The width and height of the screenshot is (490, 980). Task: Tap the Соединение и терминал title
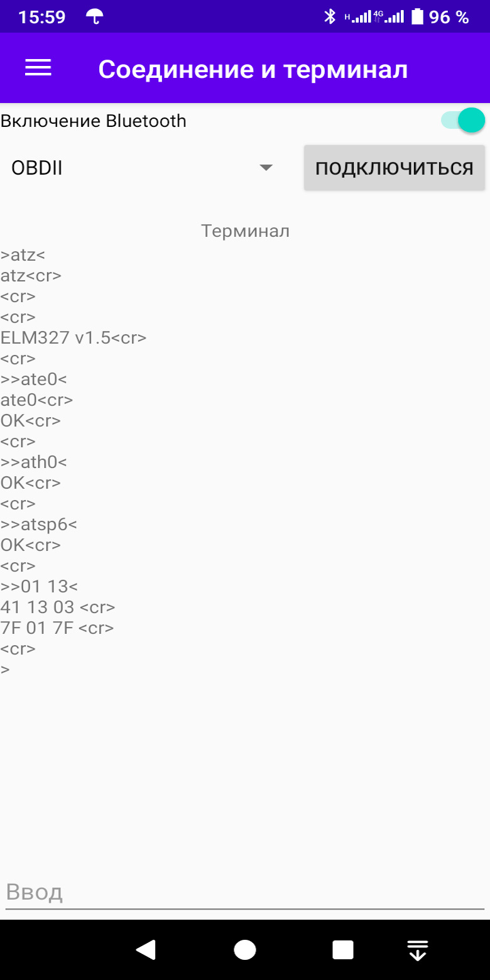point(253,69)
